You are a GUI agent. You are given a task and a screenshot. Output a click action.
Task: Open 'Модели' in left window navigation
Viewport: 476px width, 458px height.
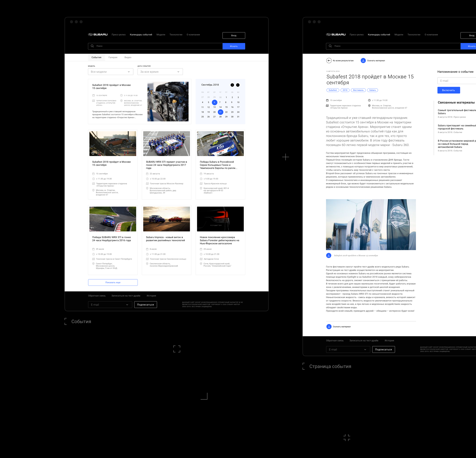[161, 35]
